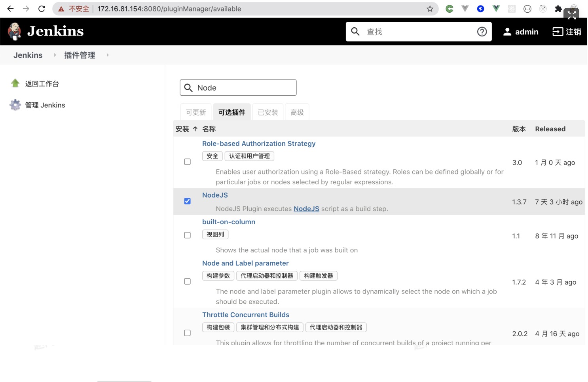
Task: Click the green up-arrow back to dashboard icon
Action: [x=15, y=83]
